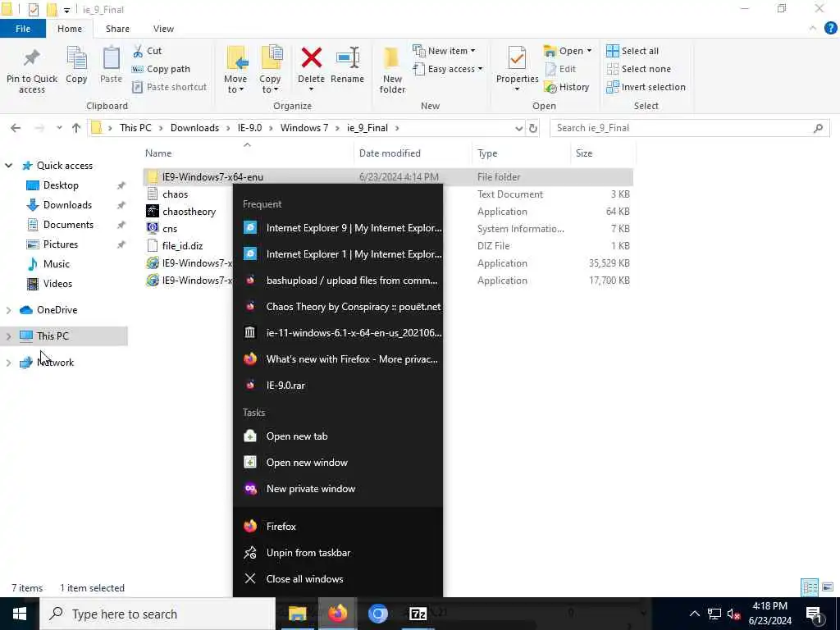Screen dimensions: 840x630
Task: Click Select all
Action: click(632, 51)
